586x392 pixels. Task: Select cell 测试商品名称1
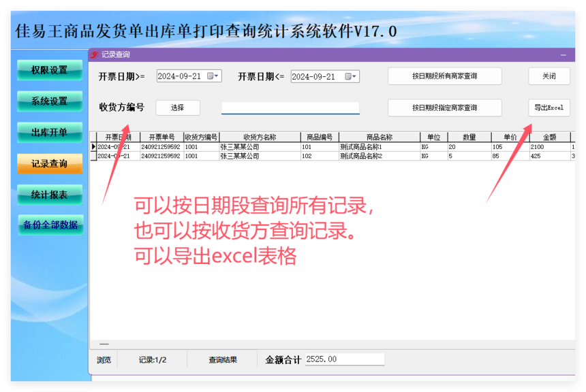(x=380, y=147)
